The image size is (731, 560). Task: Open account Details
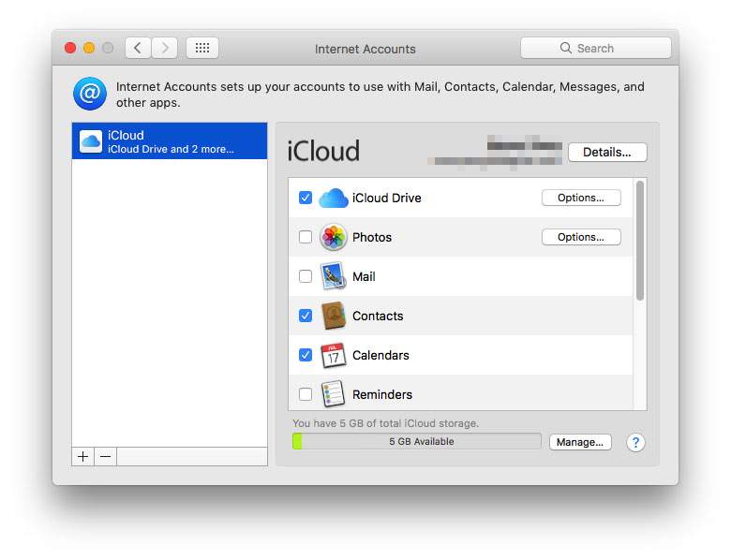tap(607, 153)
